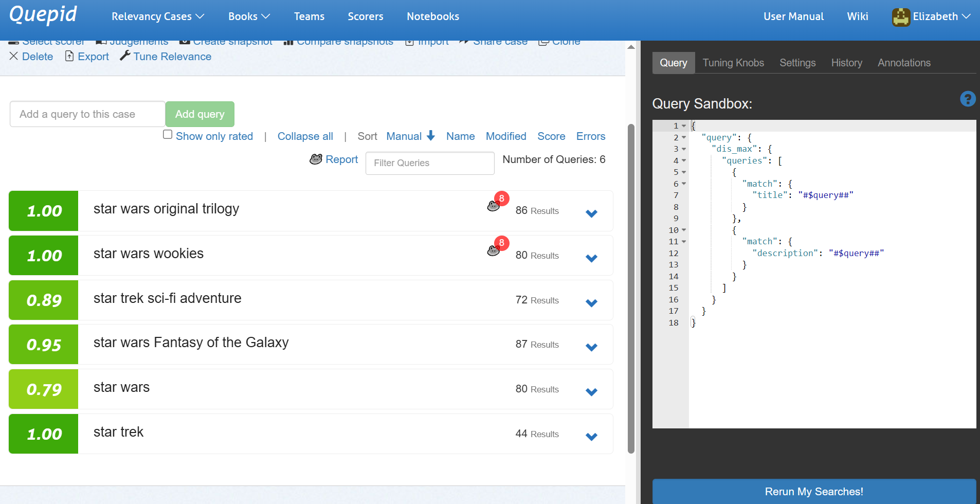Click frog icon on star wars wookies
The height and width of the screenshot is (504, 980).
[x=494, y=250]
